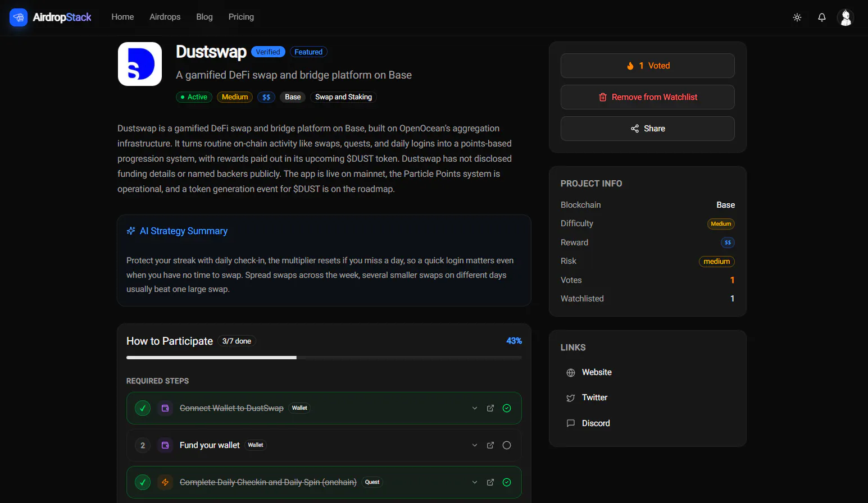Click the Share button

(648, 129)
